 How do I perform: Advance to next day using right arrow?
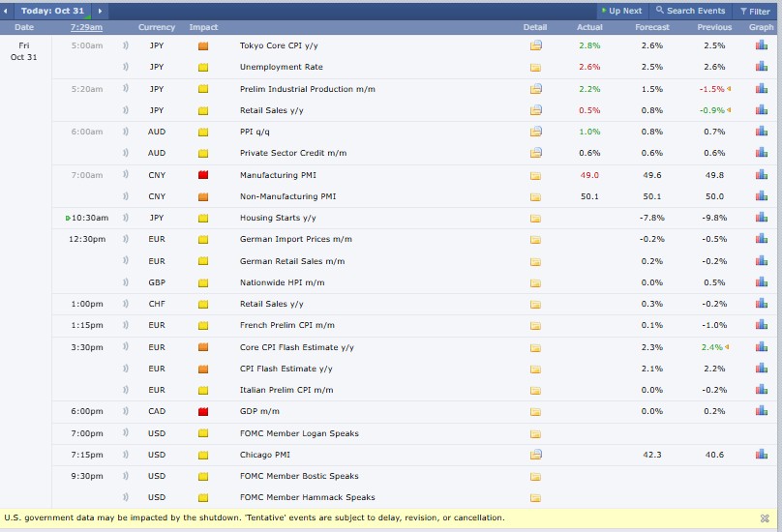(100, 11)
